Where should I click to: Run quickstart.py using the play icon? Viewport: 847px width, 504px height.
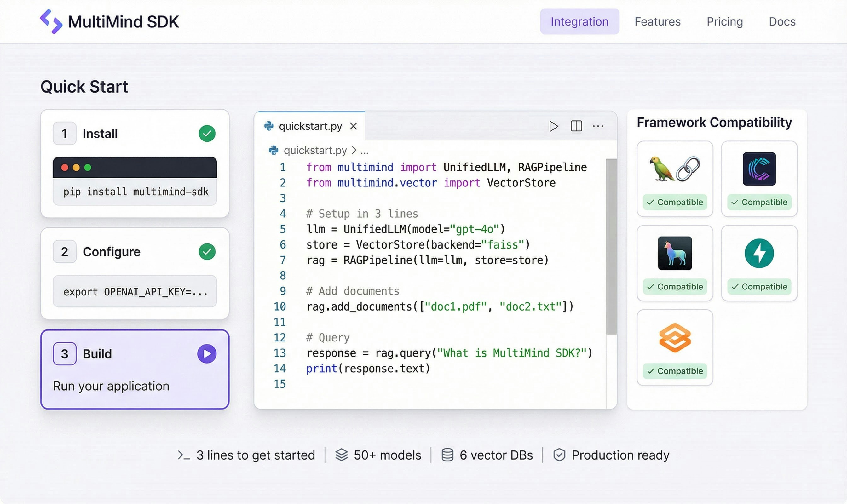point(554,126)
